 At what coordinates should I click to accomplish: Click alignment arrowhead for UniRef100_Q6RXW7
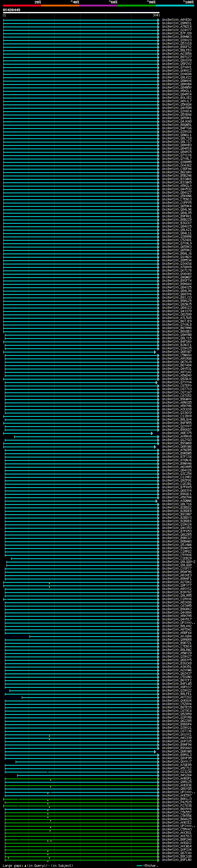click(x=155, y=352)
